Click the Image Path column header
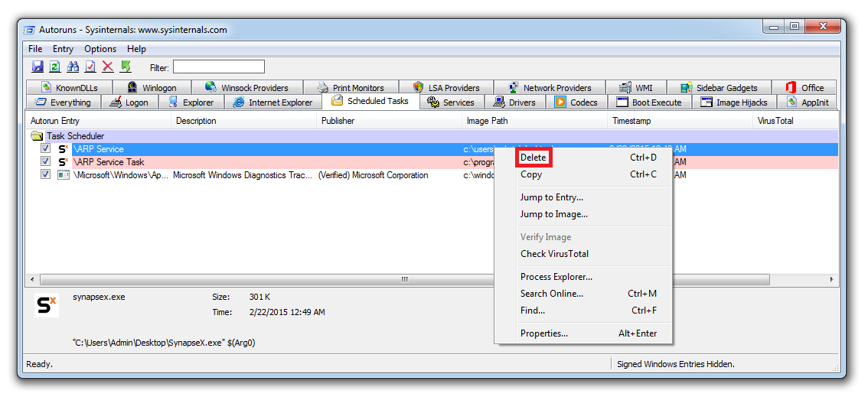 point(535,121)
